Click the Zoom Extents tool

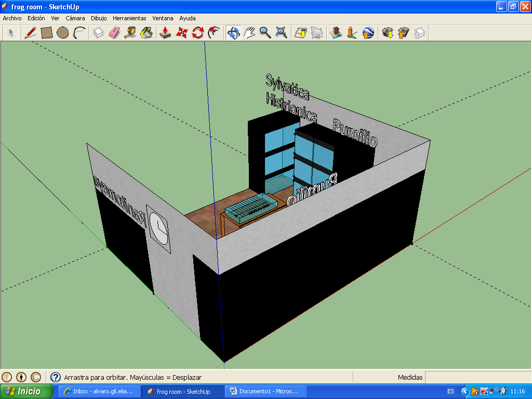(x=282, y=33)
